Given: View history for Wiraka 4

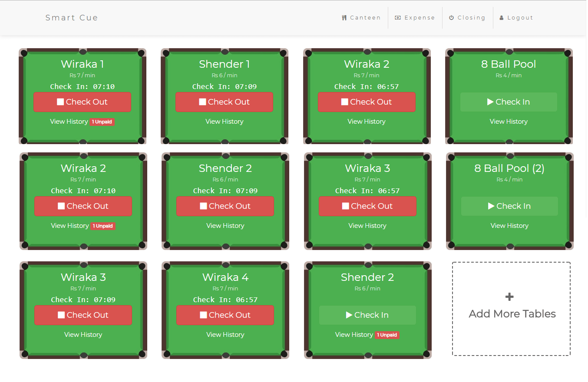Looking at the screenshot, I should (x=225, y=335).
